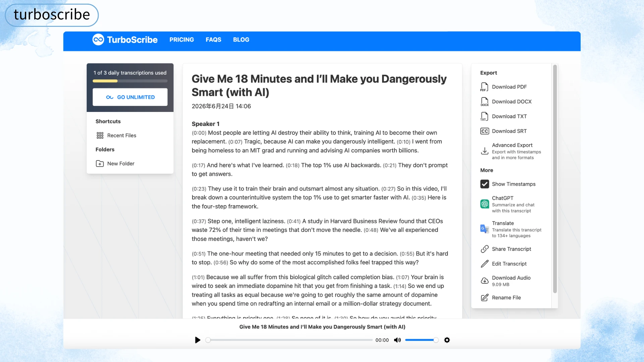Image resolution: width=644 pixels, height=362 pixels.
Task: Click the Advanced Export download arrow icon
Action: [484, 151]
